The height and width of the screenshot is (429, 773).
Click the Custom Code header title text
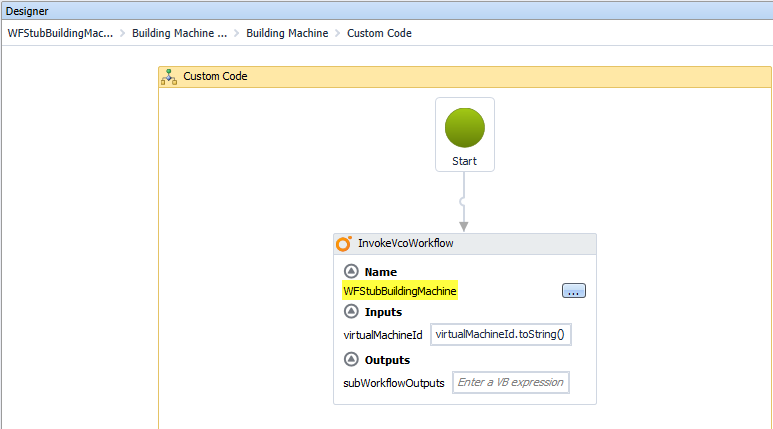coord(215,76)
